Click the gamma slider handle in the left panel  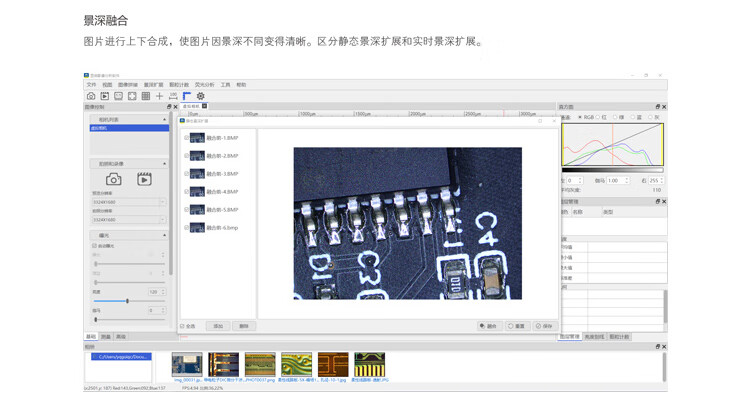click(x=96, y=319)
